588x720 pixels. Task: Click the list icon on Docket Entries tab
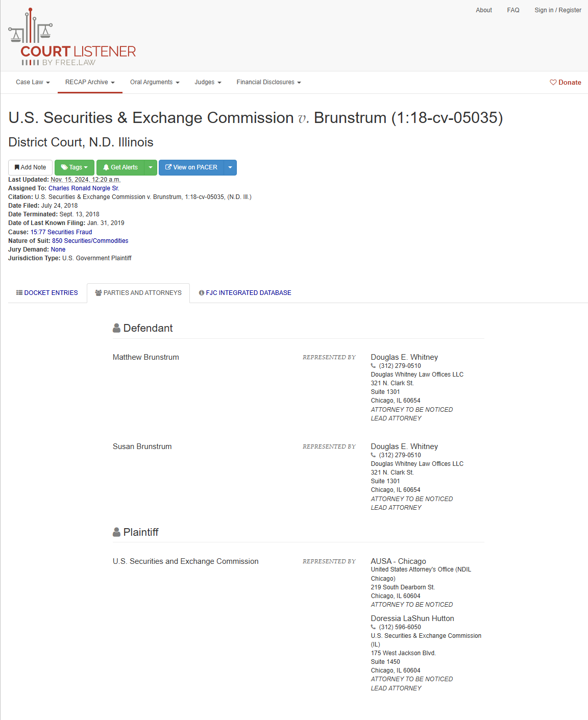click(19, 293)
